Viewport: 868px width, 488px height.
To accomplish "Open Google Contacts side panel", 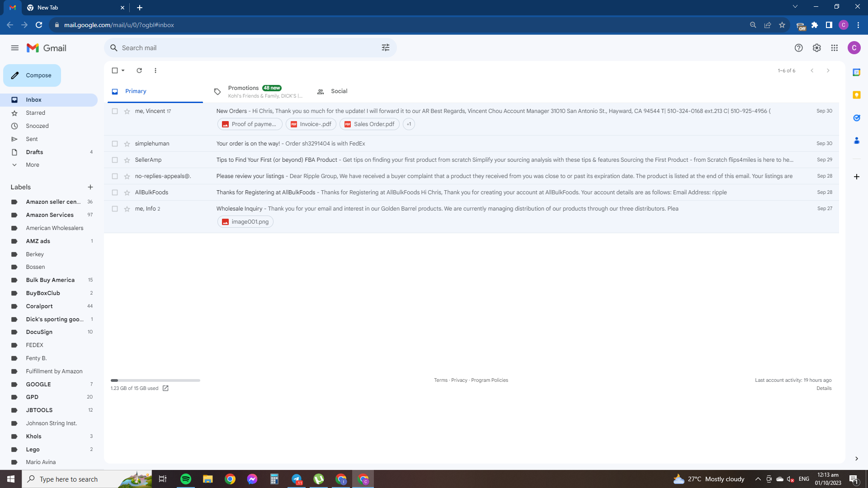I will point(857,141).
